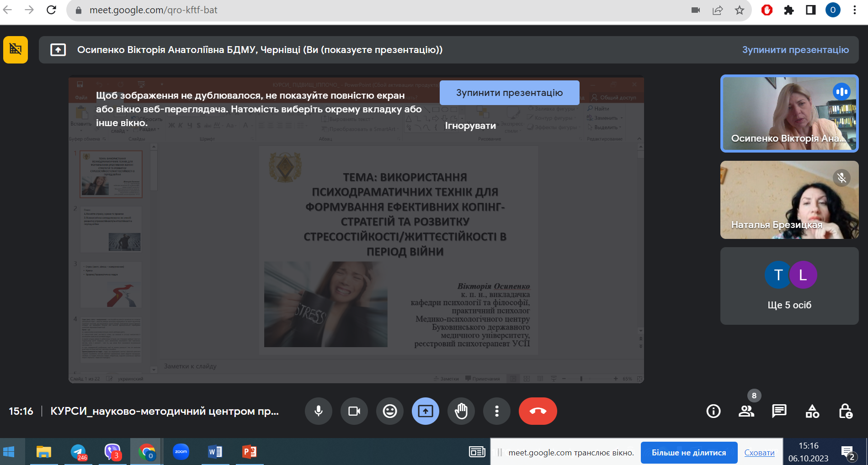Open the Chrome profile avatar
The height and width of the screenshot is (465, 868).
point(833,10)
